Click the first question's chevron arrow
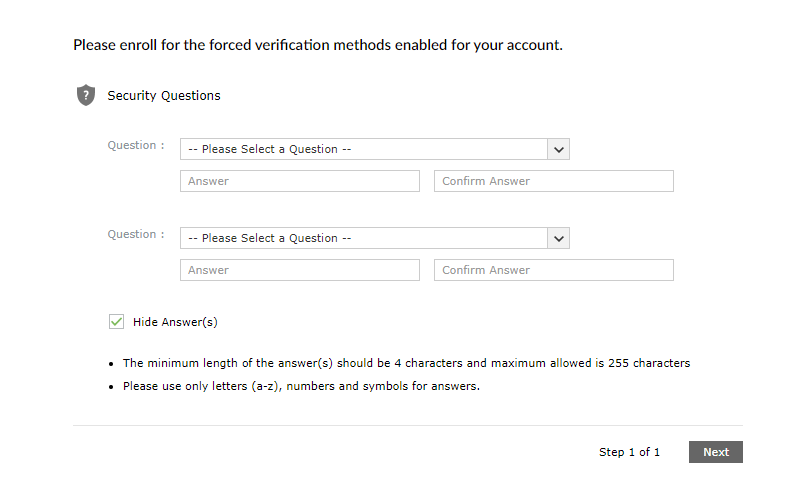The height and width of the screenshot is (486, 812). (x=559, y=149)
